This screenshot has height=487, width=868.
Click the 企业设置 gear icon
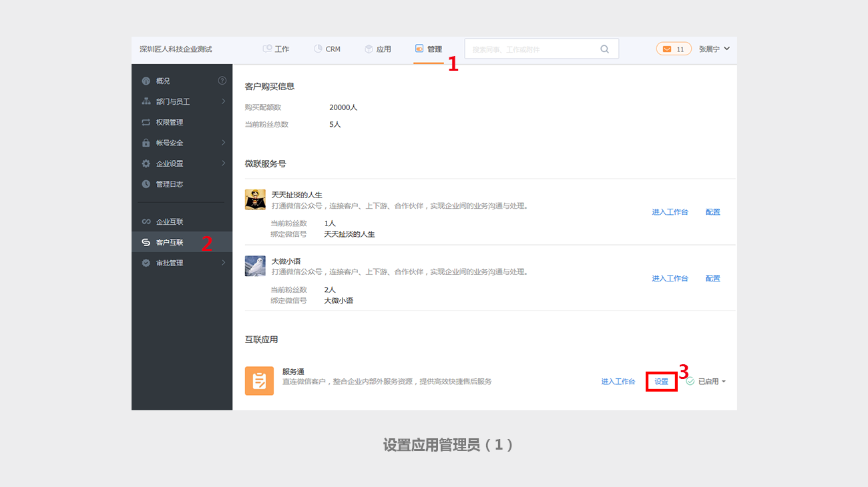[x=146, y=163]
